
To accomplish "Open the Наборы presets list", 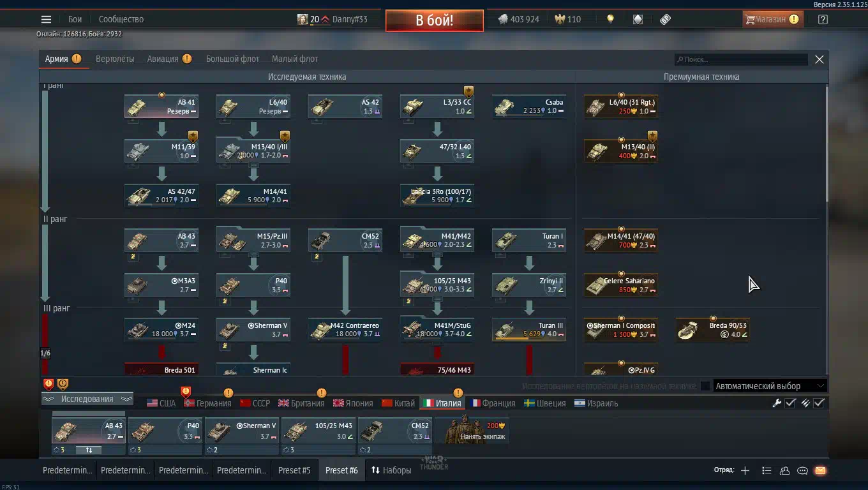I will click(391, 470).
